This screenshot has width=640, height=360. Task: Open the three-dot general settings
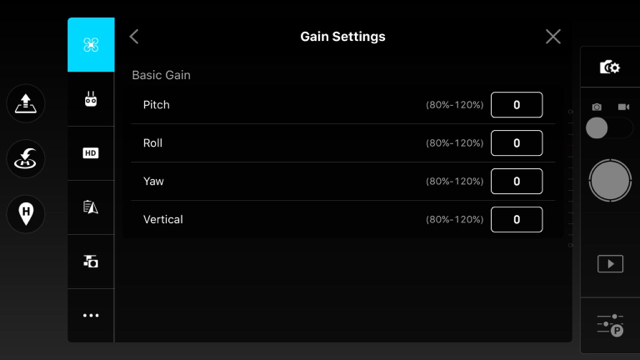91,315
